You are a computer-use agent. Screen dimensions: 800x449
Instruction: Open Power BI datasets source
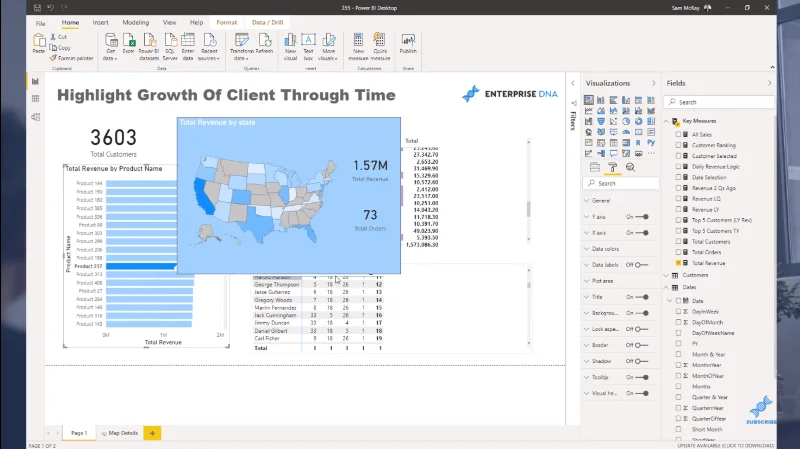coord(149,46)
